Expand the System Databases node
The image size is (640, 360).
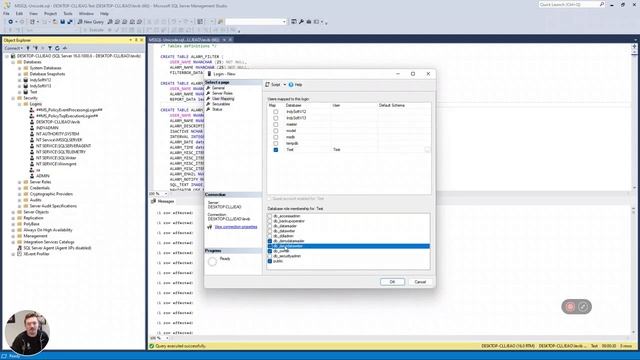pyautogui.click(x=20, y=68)
